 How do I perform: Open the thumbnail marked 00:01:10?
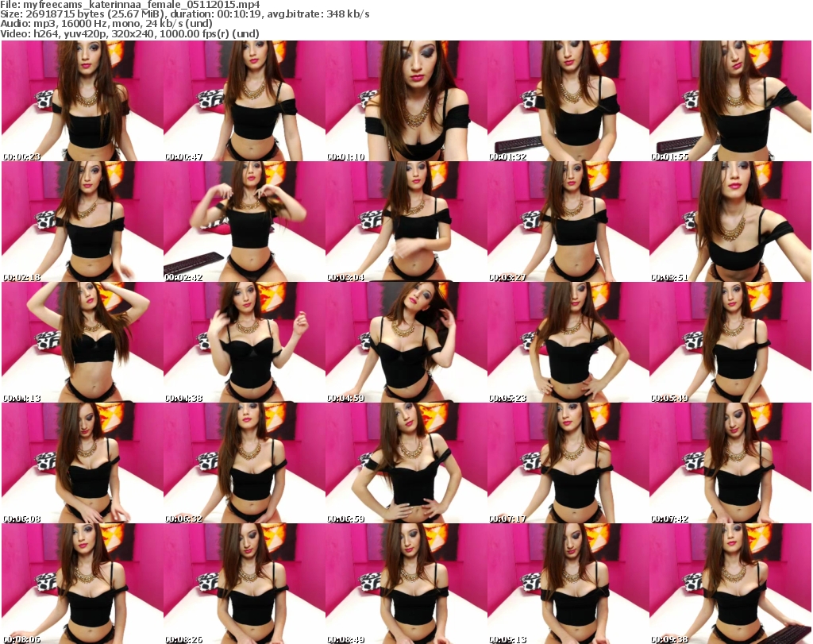[406, 101]
